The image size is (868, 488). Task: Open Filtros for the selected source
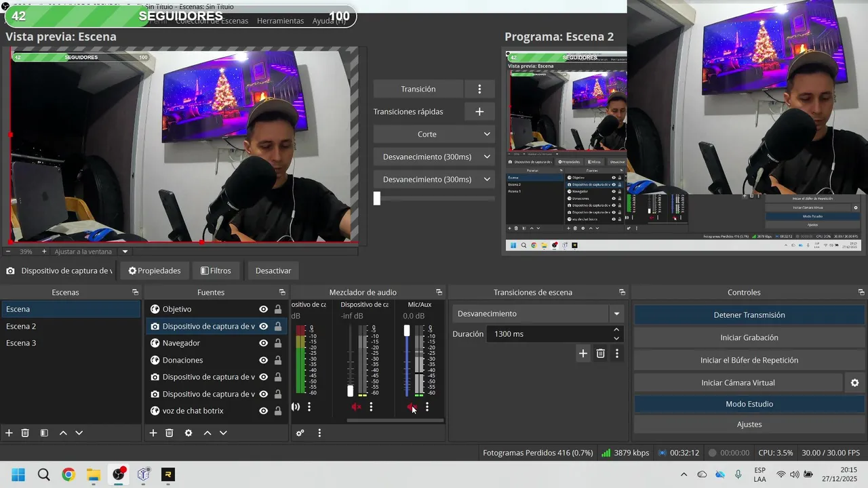coord(216,270)
